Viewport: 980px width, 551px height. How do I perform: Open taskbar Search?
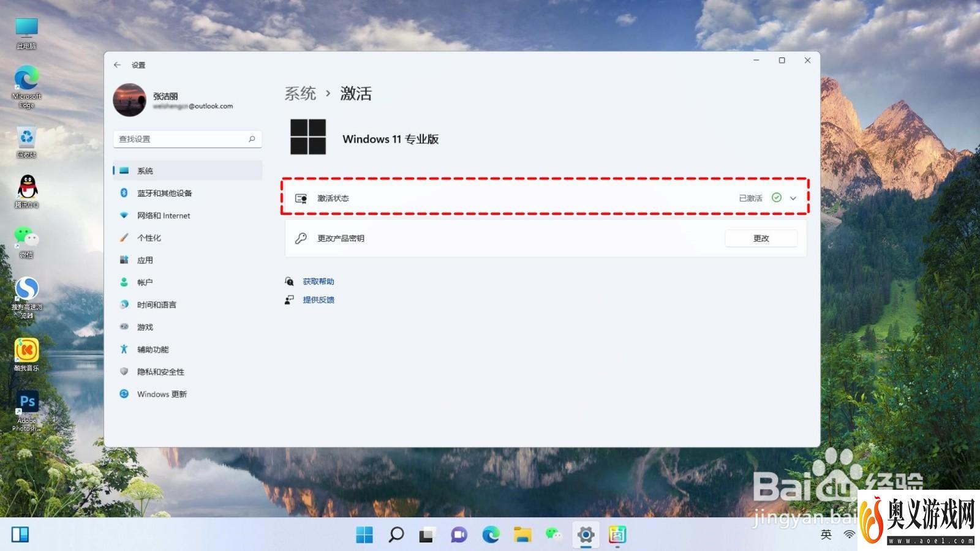[396, 534]
